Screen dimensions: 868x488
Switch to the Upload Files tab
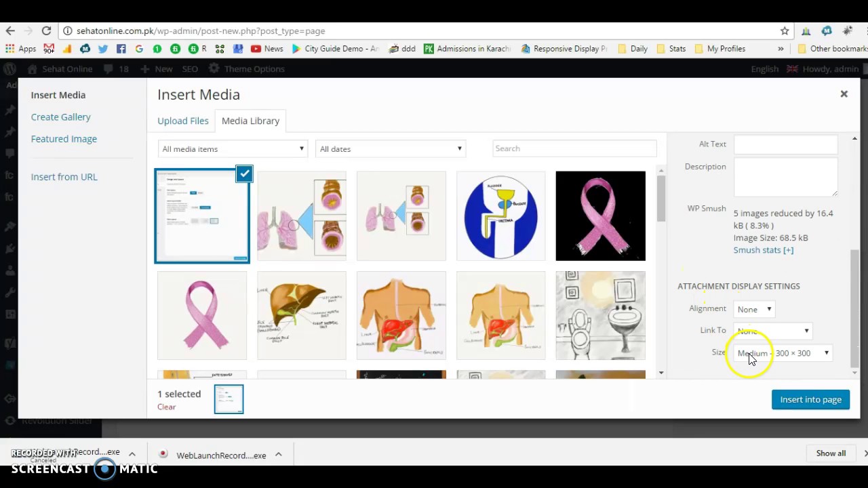182,121
